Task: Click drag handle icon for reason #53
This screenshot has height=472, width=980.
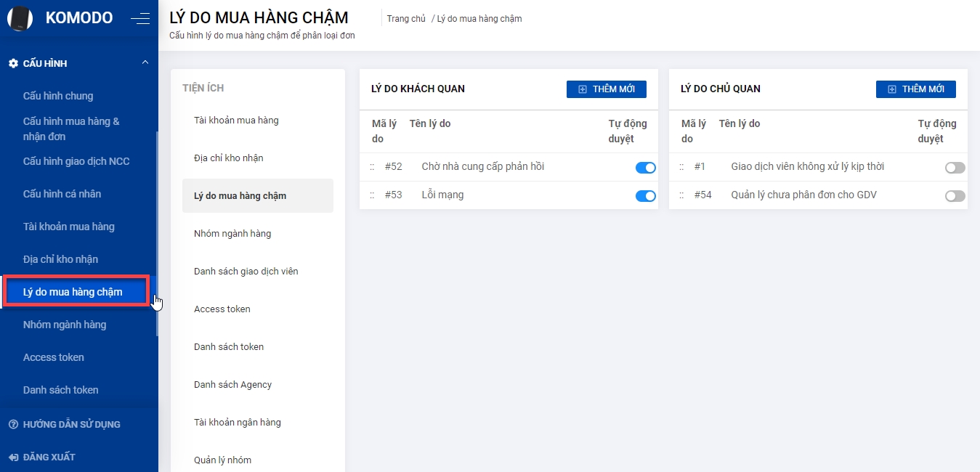Action: (x=372, y=195)
